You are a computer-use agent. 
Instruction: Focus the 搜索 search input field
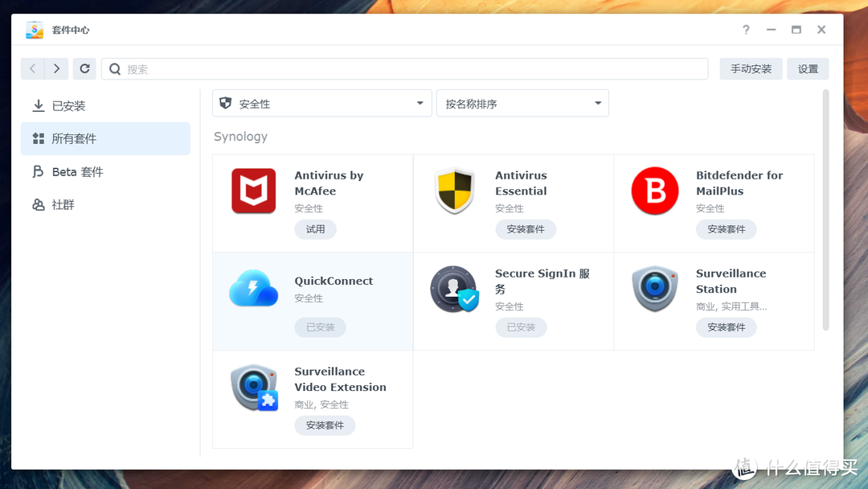pyautogui.click(x=404, y=69)
